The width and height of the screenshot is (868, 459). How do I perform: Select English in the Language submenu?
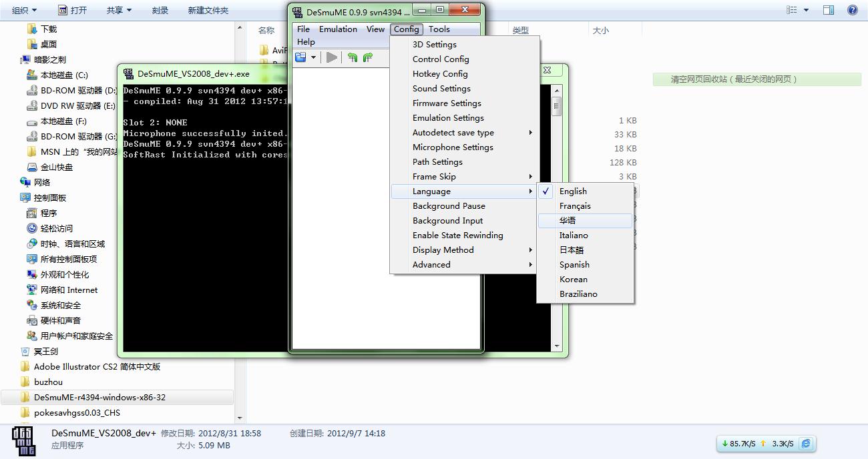pos(585,191)
